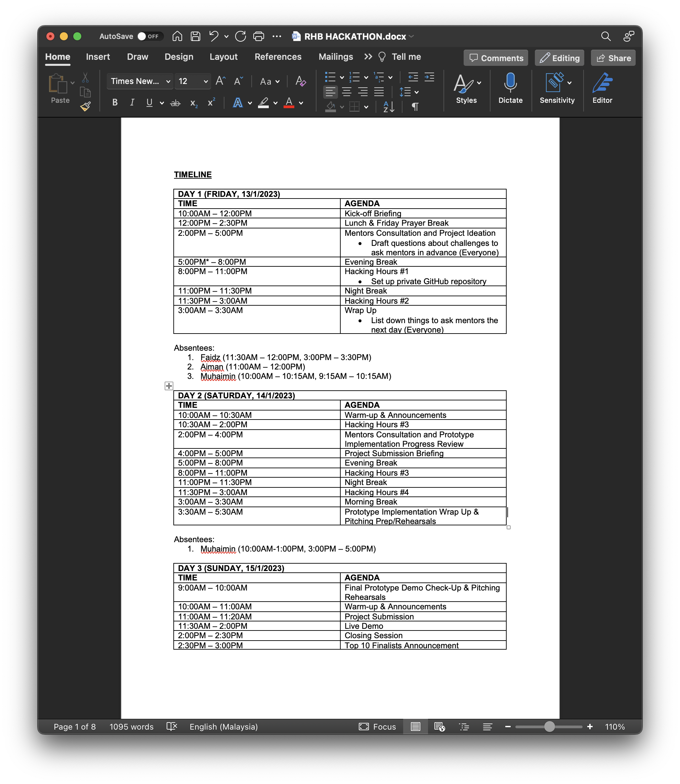Switch to the References tab
Viewport: 680px width, 784px height.
coord(278,57)
